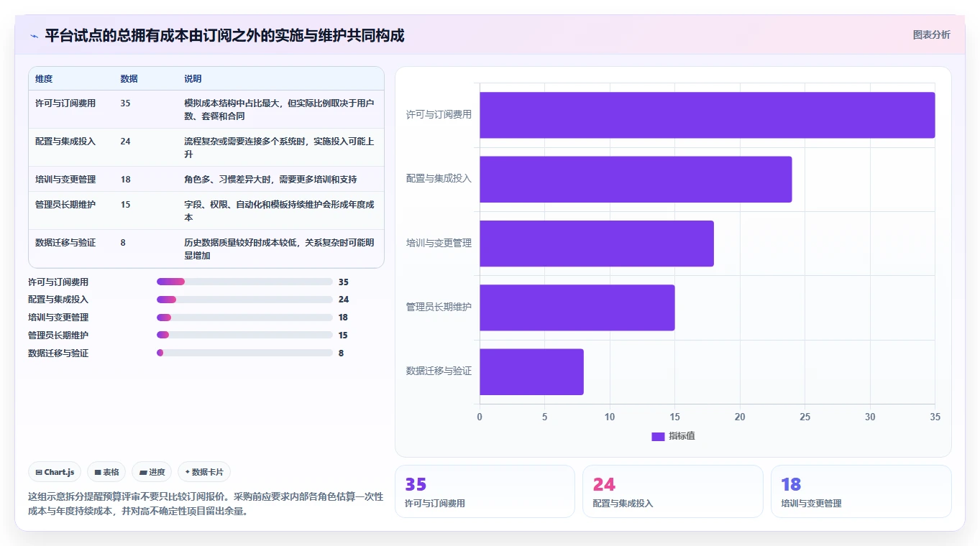
Task: Click the 配置与集成投入 chart bar
Action: pyautogui.click(x=636, y=179)
